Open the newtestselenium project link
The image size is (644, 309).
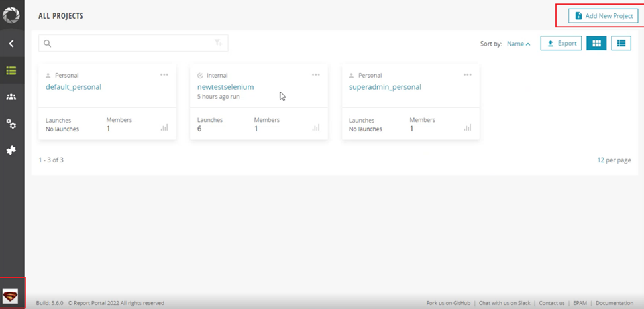click(x=225, y=87)
